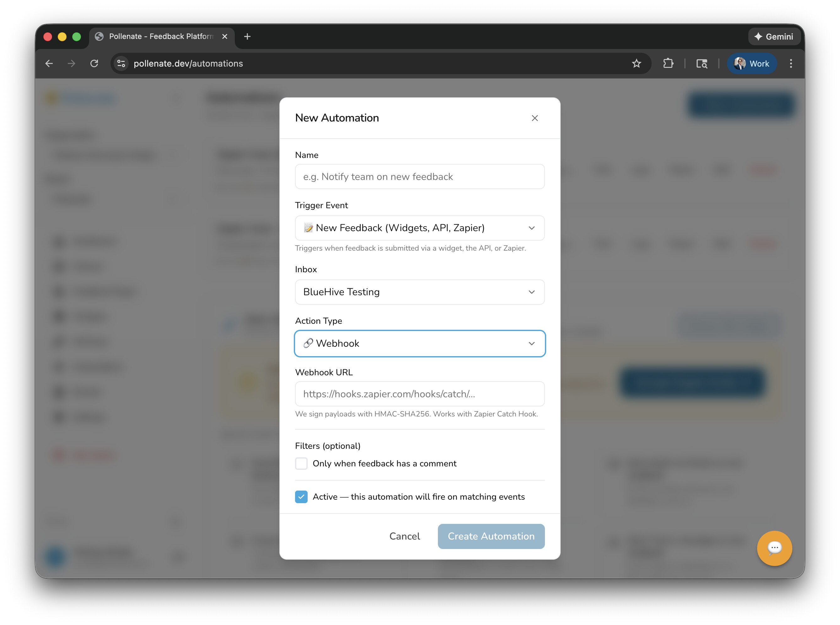The width and height of the screenshot is (840, 625).
Task: Enable 'Only when feedback has a comment'
Action: [301, 464]
